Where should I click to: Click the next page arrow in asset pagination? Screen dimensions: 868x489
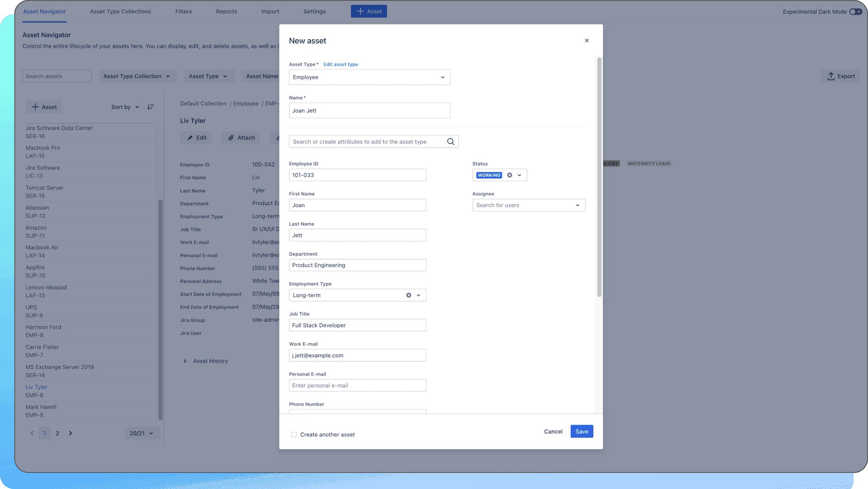(70, 433)
